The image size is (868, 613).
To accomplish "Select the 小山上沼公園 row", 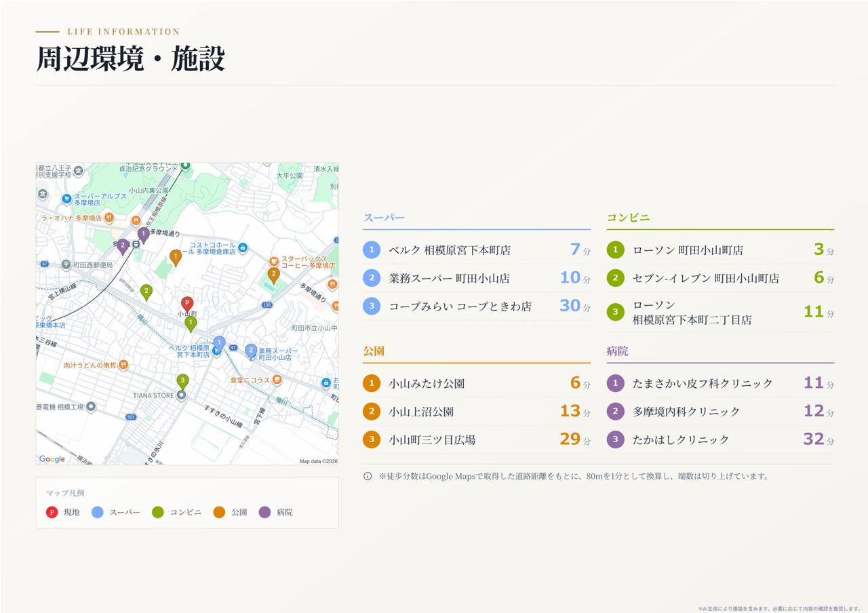I will 477,412.
